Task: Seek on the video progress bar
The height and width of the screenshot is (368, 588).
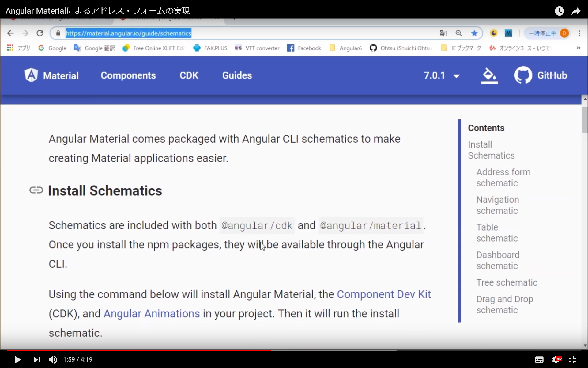Action: point(294,350)
